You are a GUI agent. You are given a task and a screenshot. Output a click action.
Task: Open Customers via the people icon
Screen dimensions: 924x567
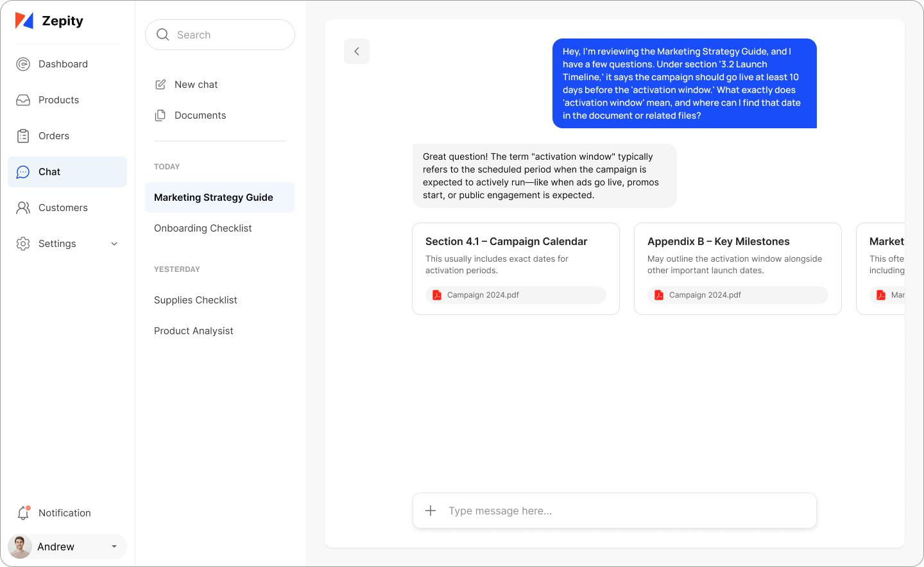pyautogui.click(x=23, y=207)
